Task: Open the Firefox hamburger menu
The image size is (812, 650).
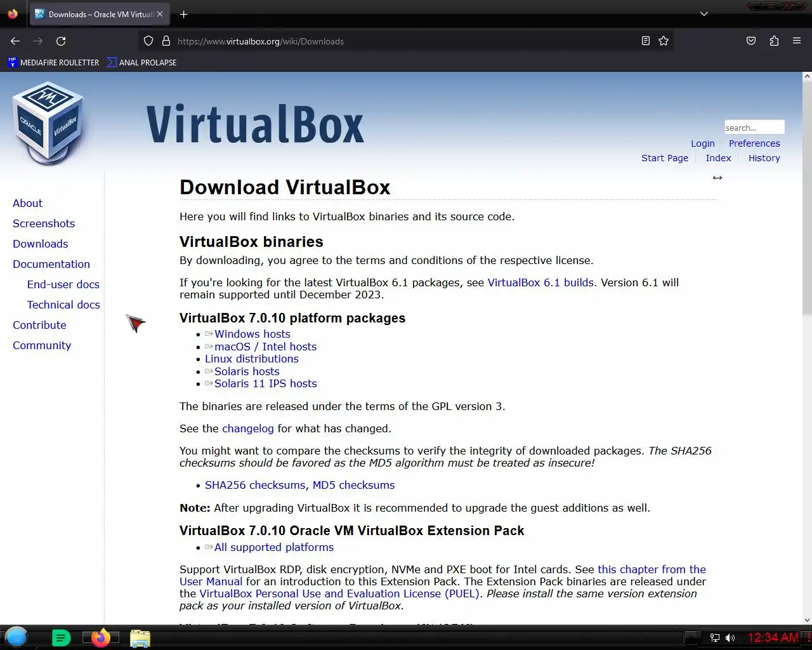Action: click(797, 41)
